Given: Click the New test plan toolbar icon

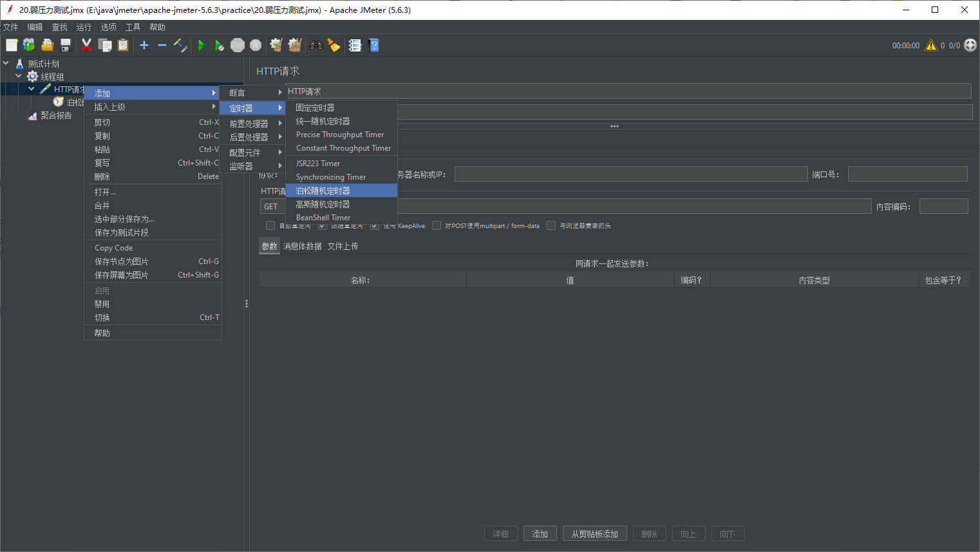Looking at the screenshot, I should tap(12, 45).
